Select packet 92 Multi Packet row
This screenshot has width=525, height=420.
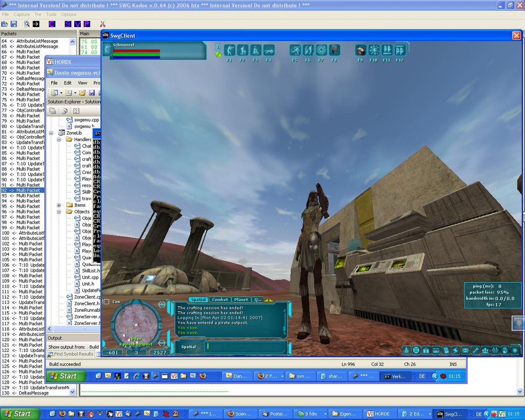[28, 190]
